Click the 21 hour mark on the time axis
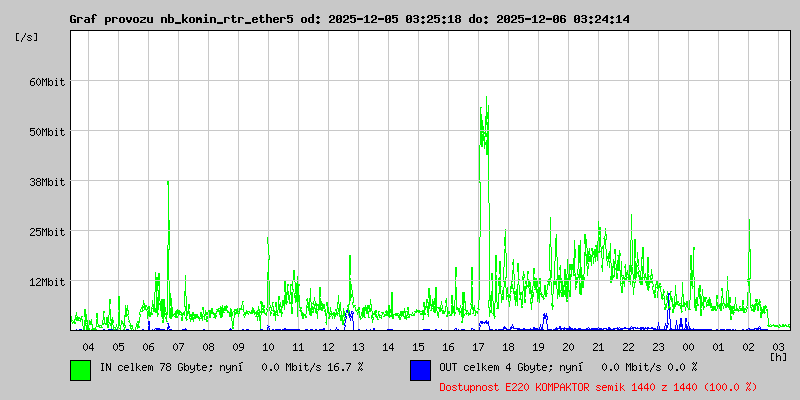The image size is (800, 400). coord(598,347)
